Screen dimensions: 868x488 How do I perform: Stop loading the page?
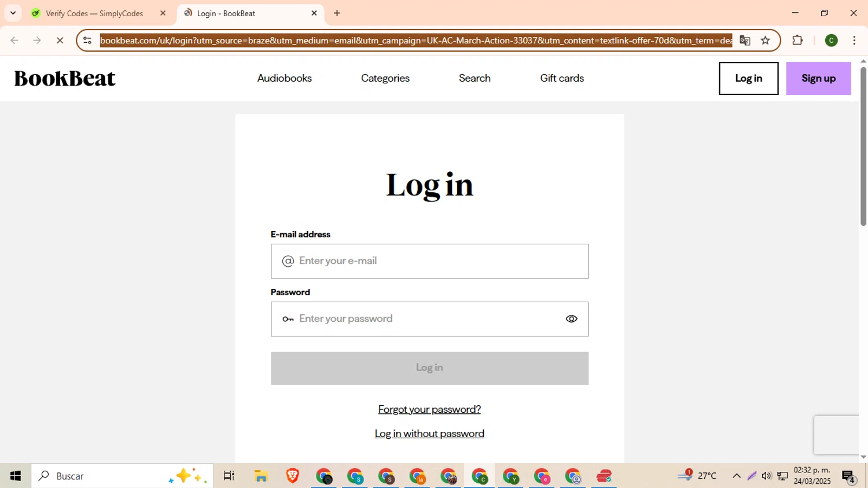coord(60,41)
